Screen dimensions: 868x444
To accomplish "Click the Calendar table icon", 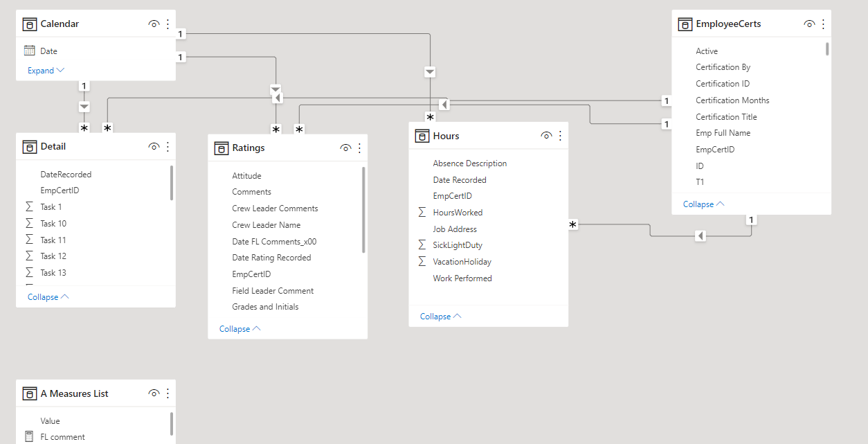I will pos(30,24).
